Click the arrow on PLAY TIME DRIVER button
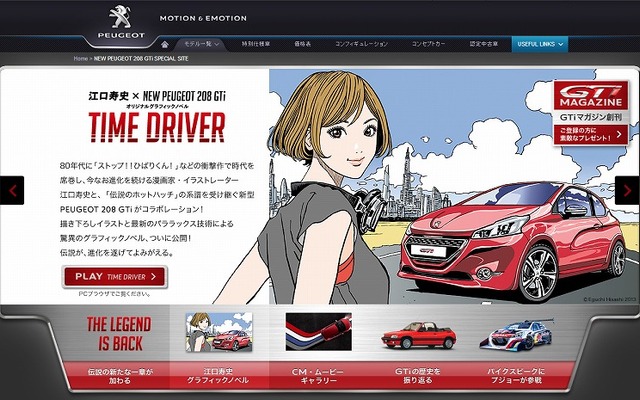Viewport: 640px width, 400px height. pos(153,277)
